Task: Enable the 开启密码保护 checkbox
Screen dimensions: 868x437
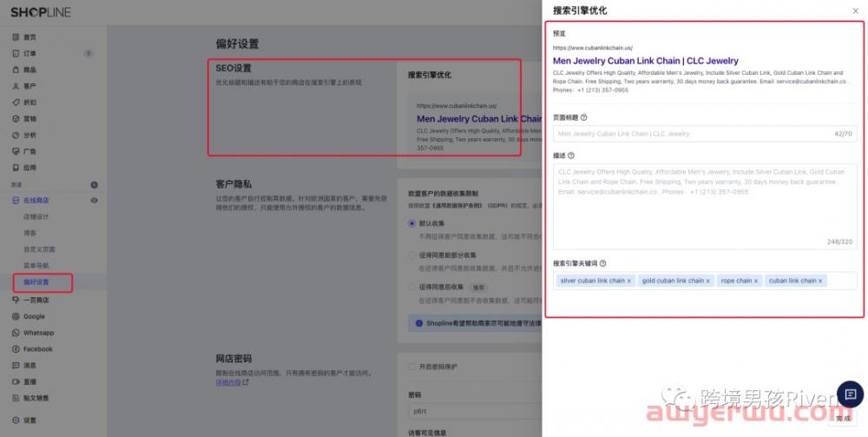Action: pos(412,367)
